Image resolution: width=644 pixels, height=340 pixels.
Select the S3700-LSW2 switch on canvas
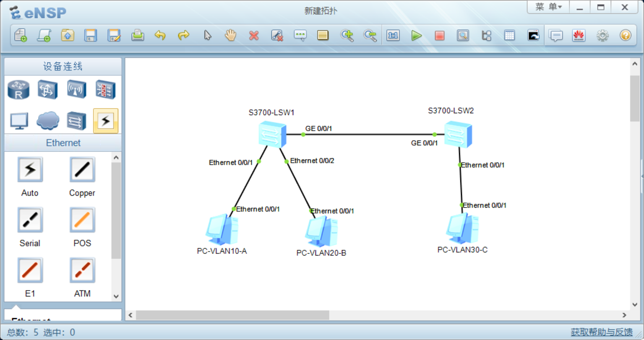[x=458, y=134]
